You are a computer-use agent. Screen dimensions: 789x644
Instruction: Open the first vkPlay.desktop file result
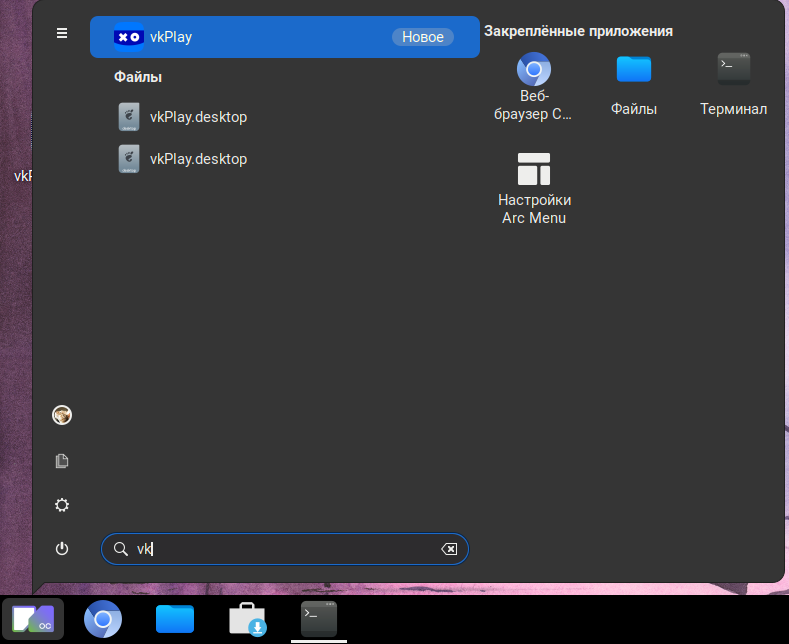[198, 117]
